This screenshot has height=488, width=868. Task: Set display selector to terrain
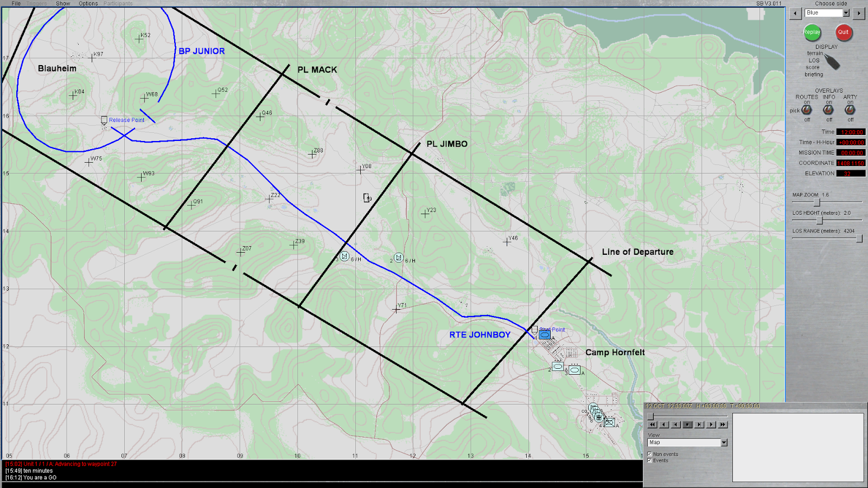click(815, 53)
